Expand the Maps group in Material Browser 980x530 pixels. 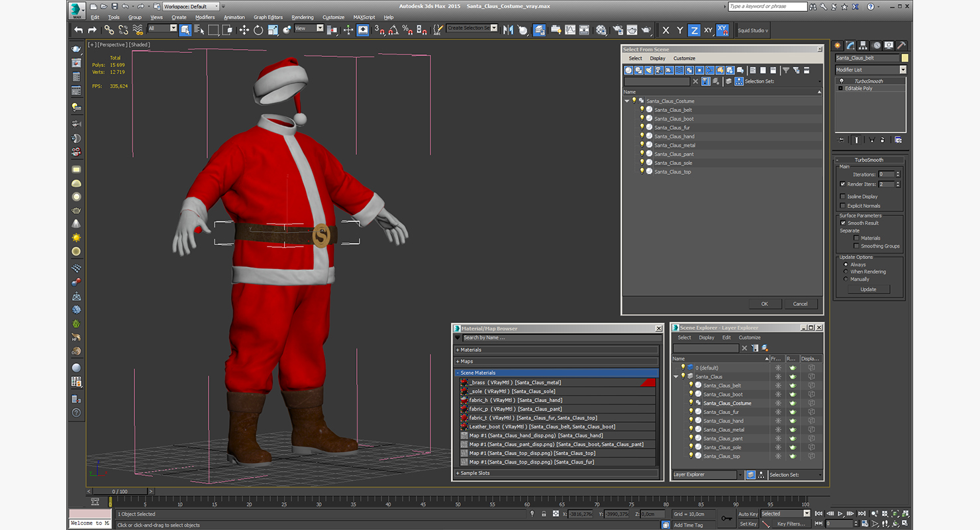click(x=556, y=361)
